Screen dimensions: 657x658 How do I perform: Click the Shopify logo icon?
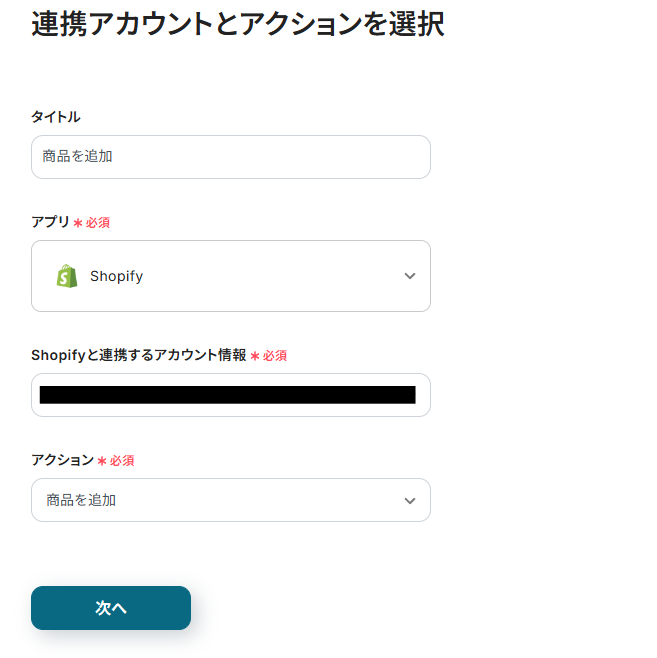click(x=67, y=276)
